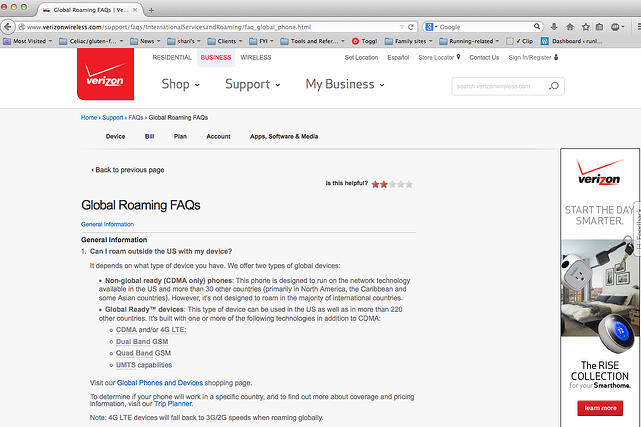The width and height of the screenshot is (641, 427).
Task: Open the shari's bookmarks folder
Action: pyautogui.click(x=184, y=41)
